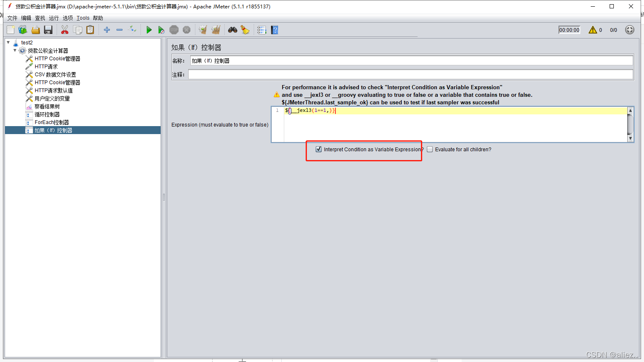This screenshot has height=362, width=644.
Task: Click the 名称 name input field
Action: [411, 61]
